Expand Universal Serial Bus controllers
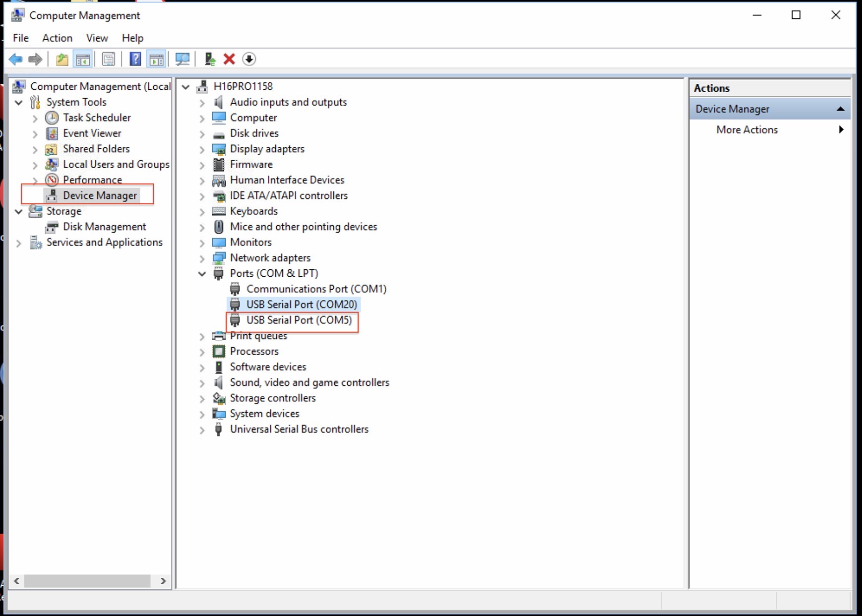 point(202,430)
